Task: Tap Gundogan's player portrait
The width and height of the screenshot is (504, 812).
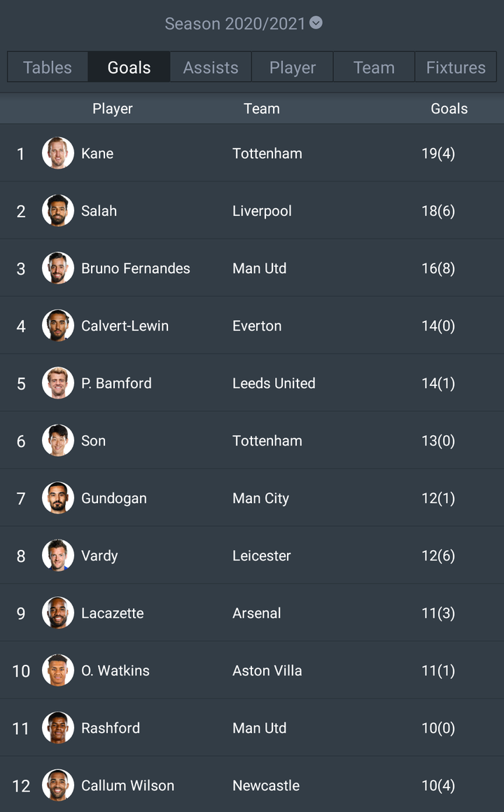Action: 58,497
